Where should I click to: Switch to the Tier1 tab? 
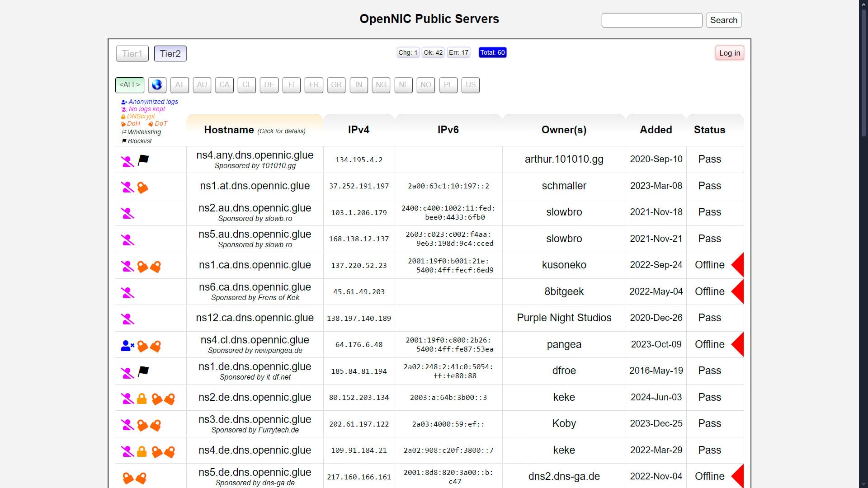pyautogui.click(x=132, y=54)
